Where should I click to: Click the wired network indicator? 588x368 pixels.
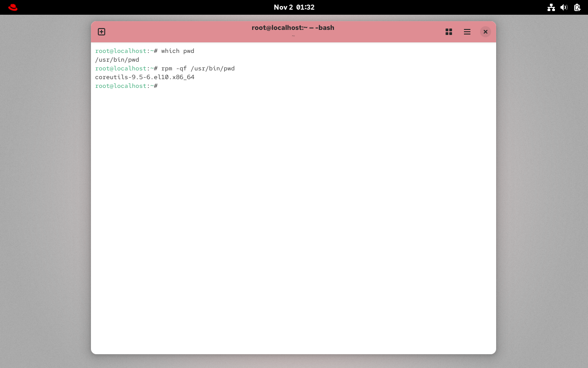(551, 7)
